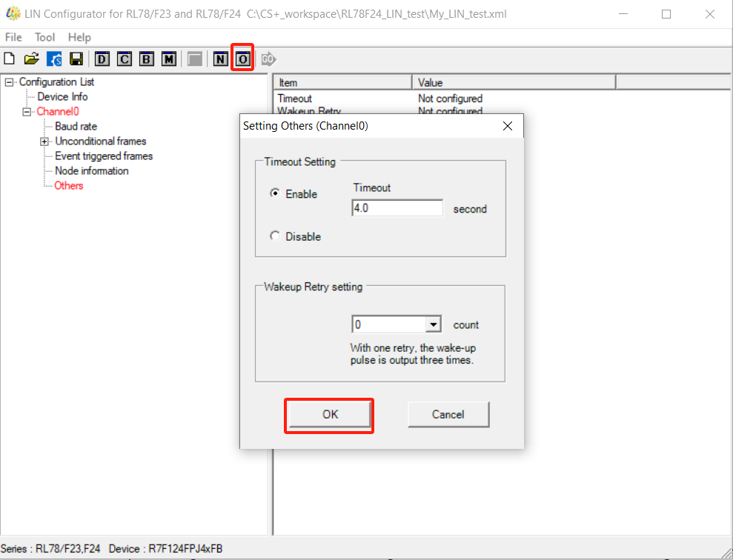
Task: Open the File menu
Action: pyautogui.click(x=13, y=37)
